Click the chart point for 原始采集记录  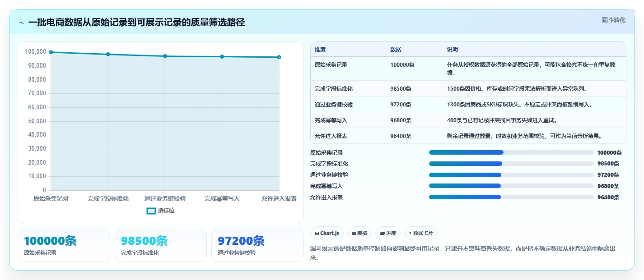[51, 52]
